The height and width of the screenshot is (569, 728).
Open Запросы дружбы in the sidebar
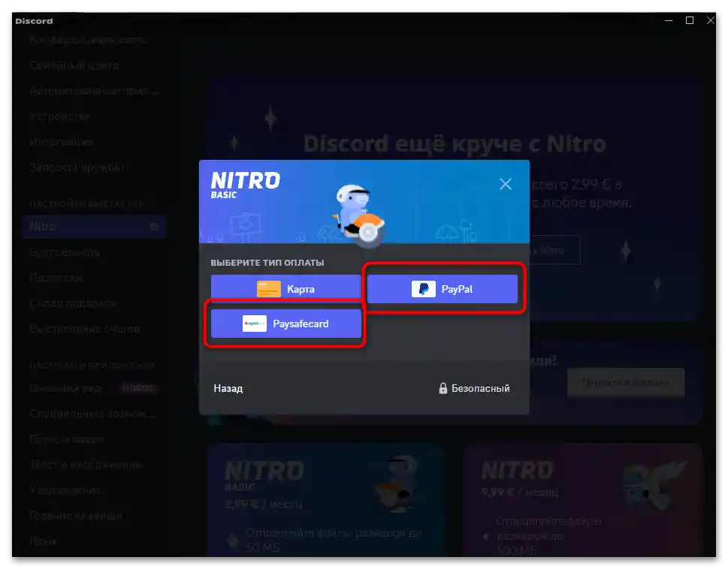click(77, 167)
